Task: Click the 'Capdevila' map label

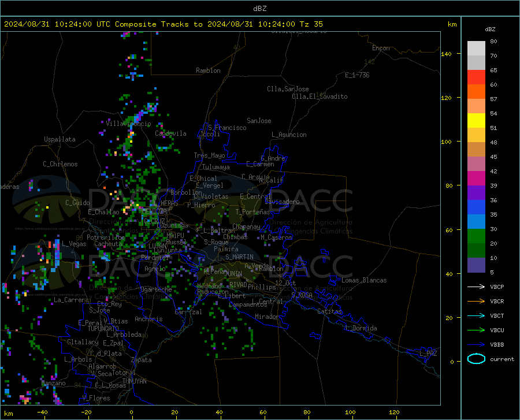Action: coord(170,133)
